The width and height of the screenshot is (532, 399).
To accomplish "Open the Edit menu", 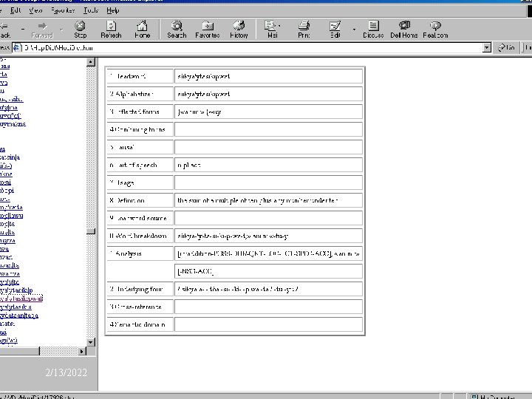I will click(x=16, y=10).
